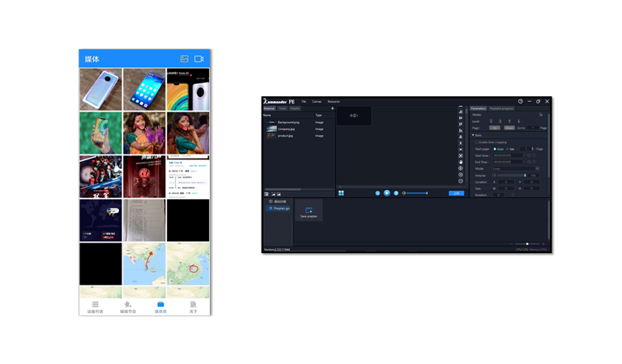Click the speaker mute icon under the canvas
The height and width of the screenshot is (364, 622).
[404, 193]
